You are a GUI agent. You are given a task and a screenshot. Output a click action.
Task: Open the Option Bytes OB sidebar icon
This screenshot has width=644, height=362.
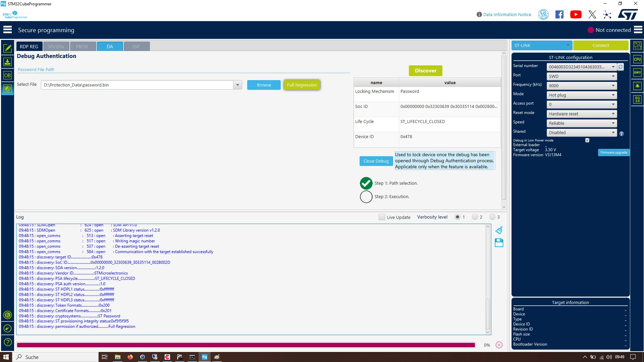7,75
